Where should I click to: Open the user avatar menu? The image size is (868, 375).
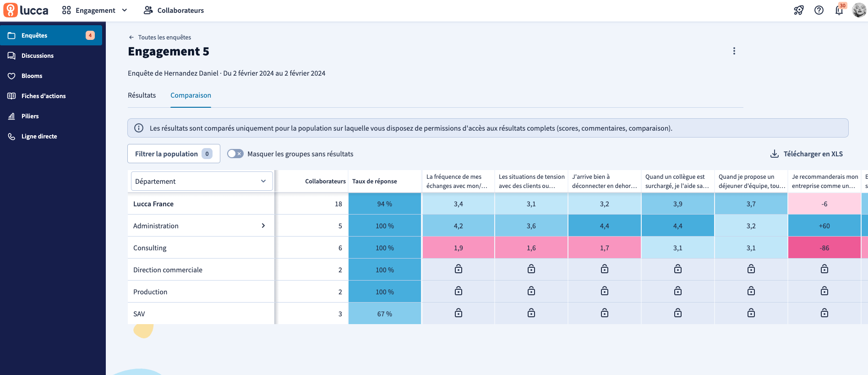pyautogui.click(x=859, y=10)
